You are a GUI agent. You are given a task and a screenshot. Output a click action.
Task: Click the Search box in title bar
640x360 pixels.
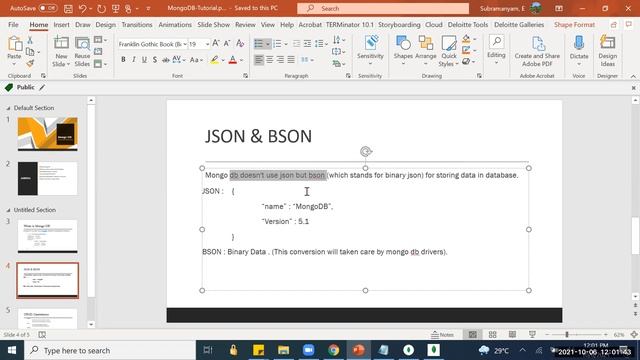click(383, 8)
